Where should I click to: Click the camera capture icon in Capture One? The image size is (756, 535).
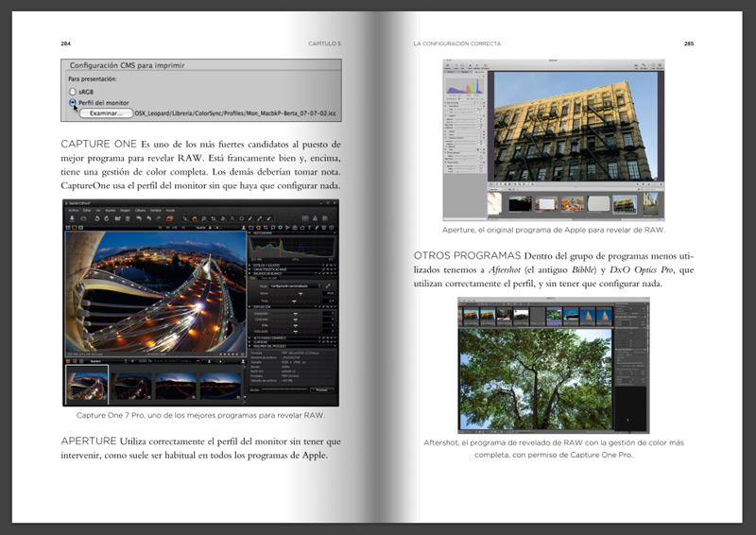pyautogui.click(x=83, y=218)
